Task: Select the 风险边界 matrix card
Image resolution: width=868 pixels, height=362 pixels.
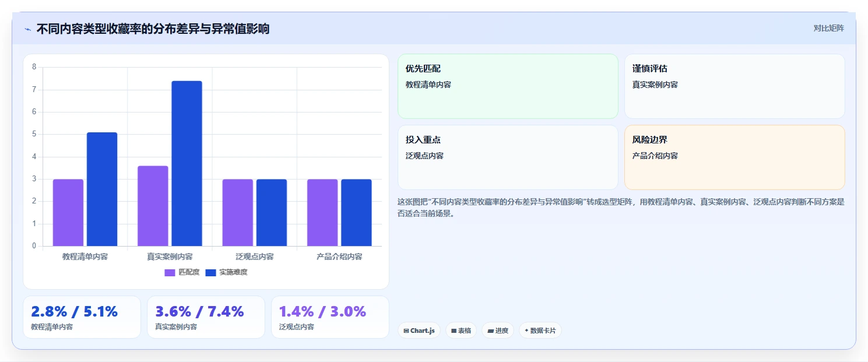Action: tap(735, 157)
